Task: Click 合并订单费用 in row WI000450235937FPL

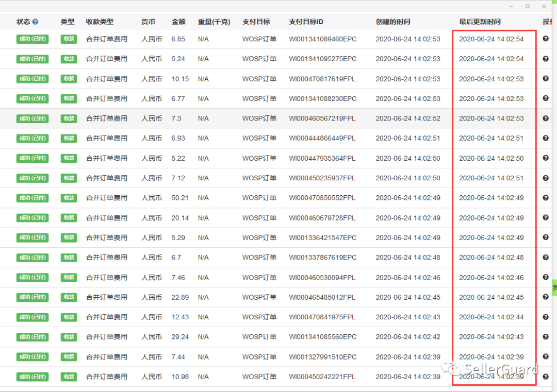Action: [x=107, y=178]
